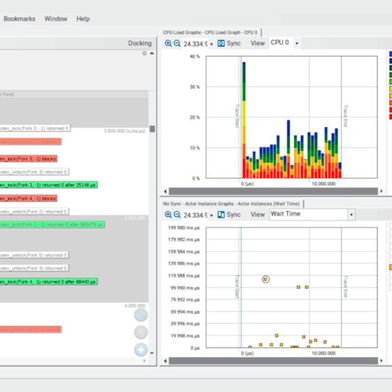Select the CPU Load Graph - CPU 0 tab
Screen dimensions: 392x392
pyautogui.click(x=211, y=32)
